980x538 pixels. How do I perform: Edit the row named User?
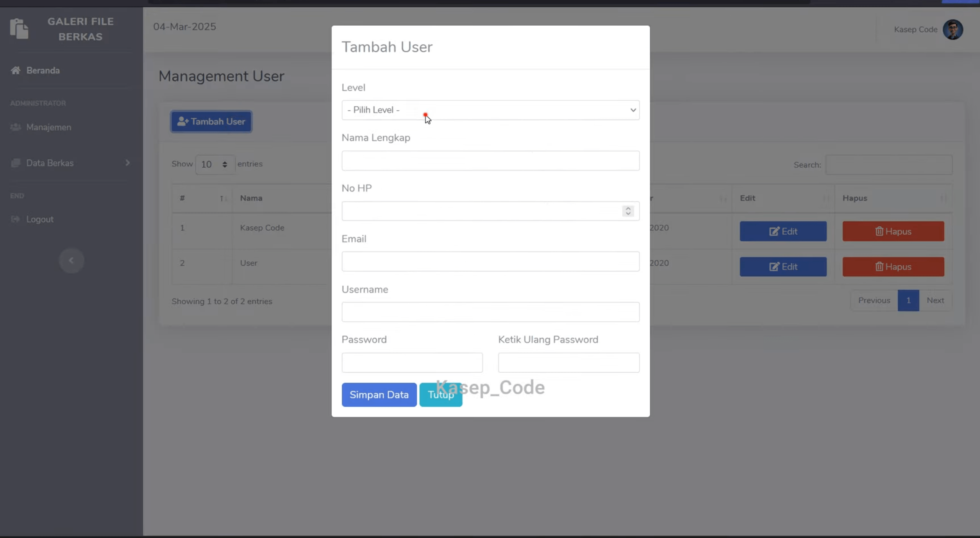pos(783,267)
